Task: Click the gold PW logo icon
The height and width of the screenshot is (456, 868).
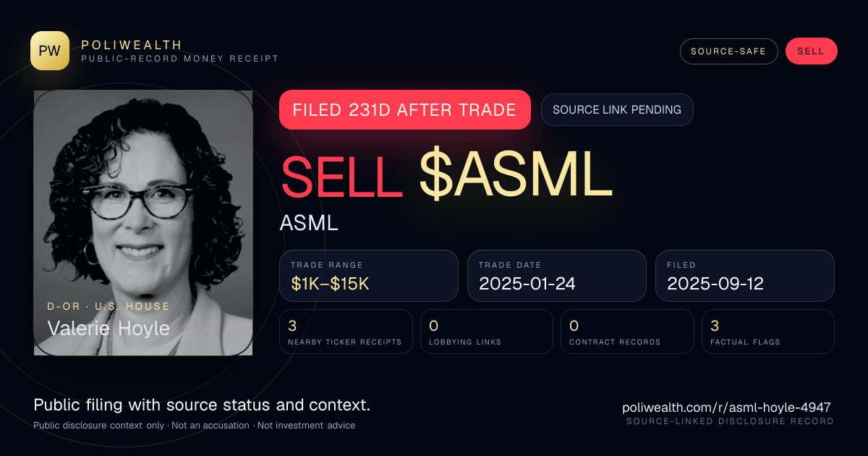Action: 50,51
